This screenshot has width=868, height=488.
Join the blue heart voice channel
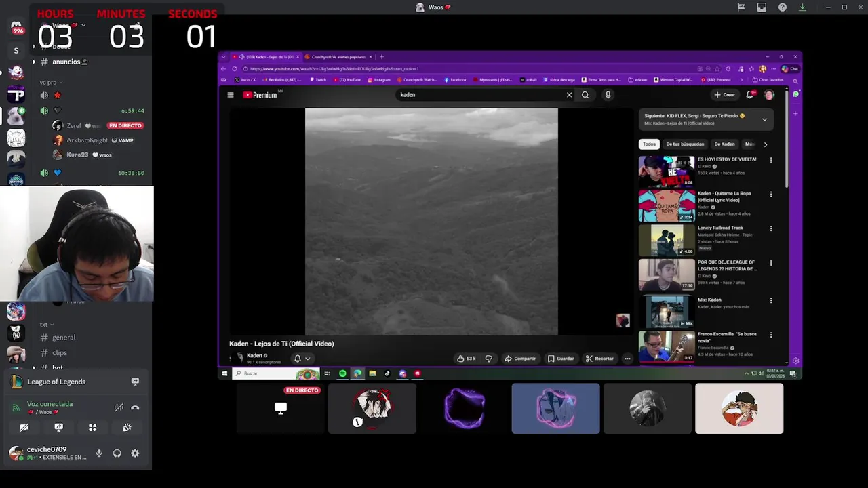point(57,173)
